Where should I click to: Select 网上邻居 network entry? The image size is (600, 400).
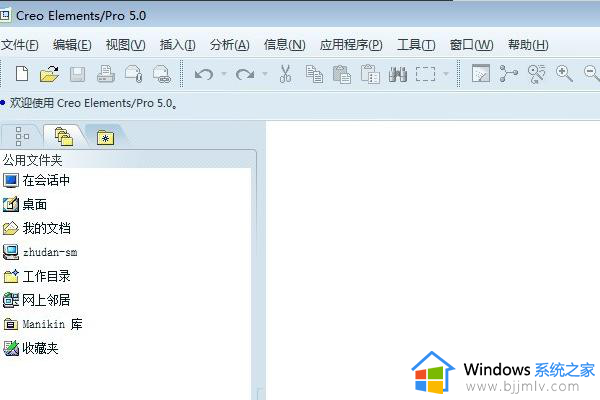37,300
